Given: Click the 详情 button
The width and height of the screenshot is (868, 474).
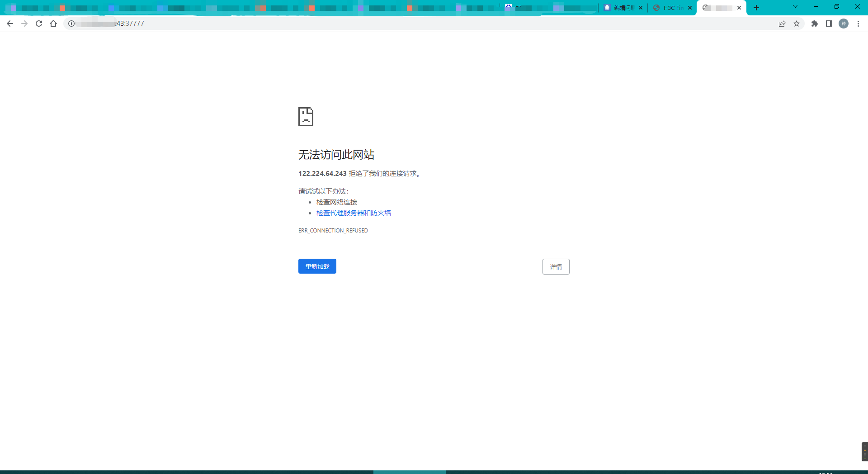Looking at the screenshot, I should (x=556, y=267).
